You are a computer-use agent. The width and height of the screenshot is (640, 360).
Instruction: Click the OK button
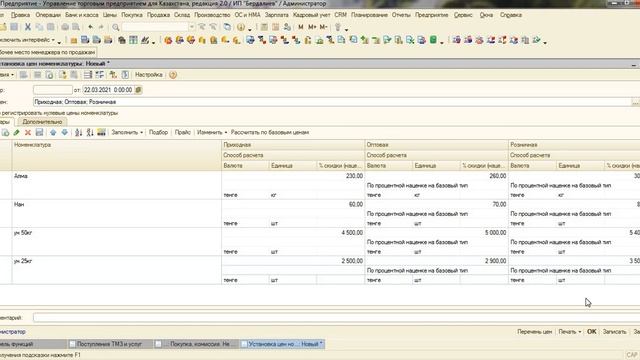pyautogui.click(x=591, y=332)
